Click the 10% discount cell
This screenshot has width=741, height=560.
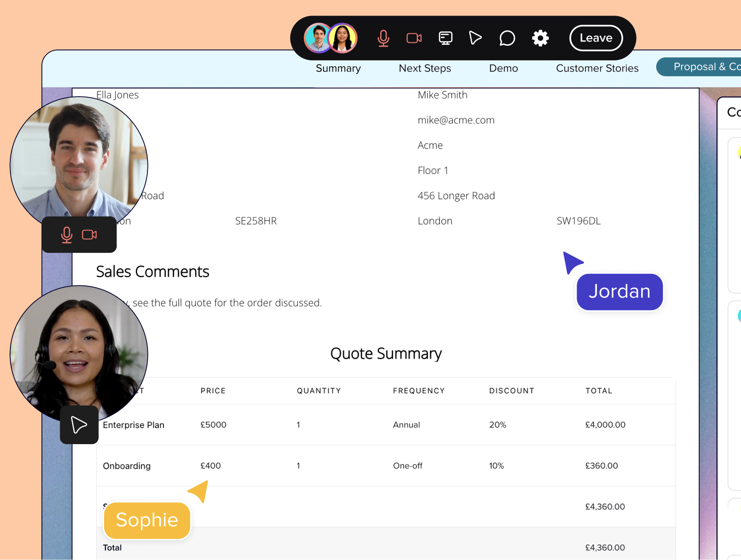(497, 466)
